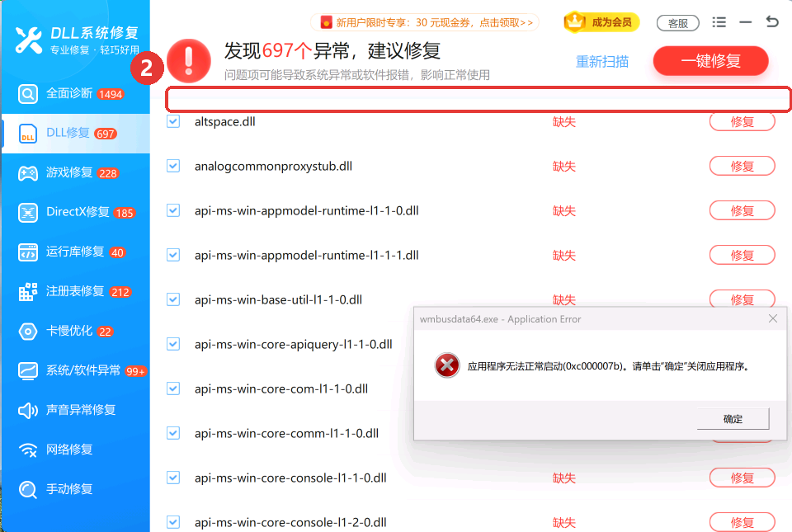This screenshot has height=532, width=792.
Task: Click the 30元现金券 new user coupon banner
Action: [x=425, y=23]
